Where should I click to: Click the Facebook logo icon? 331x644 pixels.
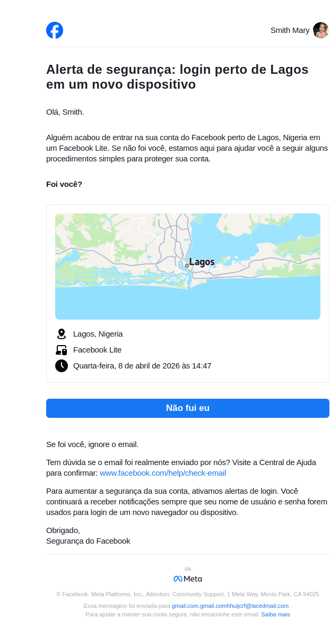coord(55,30)
